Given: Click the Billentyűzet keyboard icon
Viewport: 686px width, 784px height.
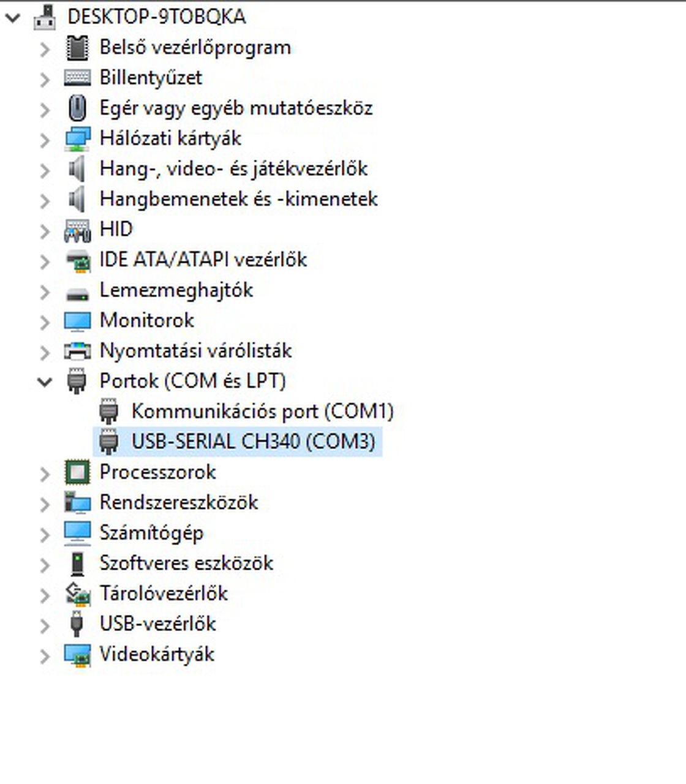Looking at the screenshot, I should 77,78.
